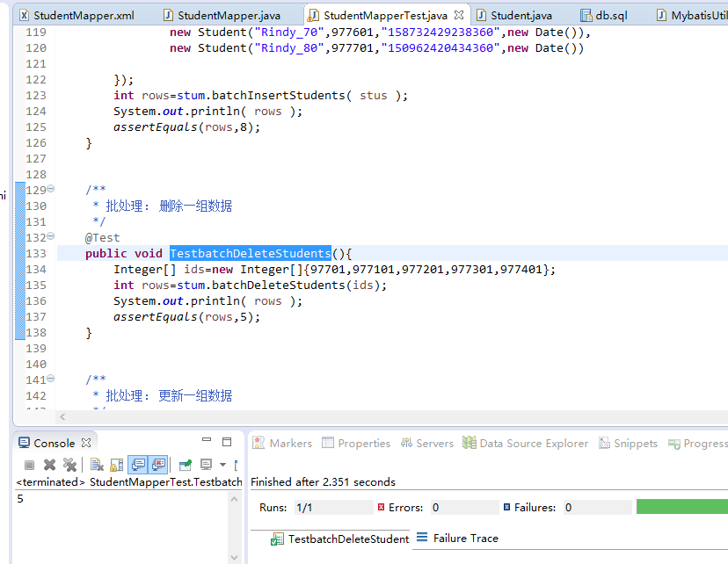
Task: Close the Console view tab
Action: click(86, 443)
